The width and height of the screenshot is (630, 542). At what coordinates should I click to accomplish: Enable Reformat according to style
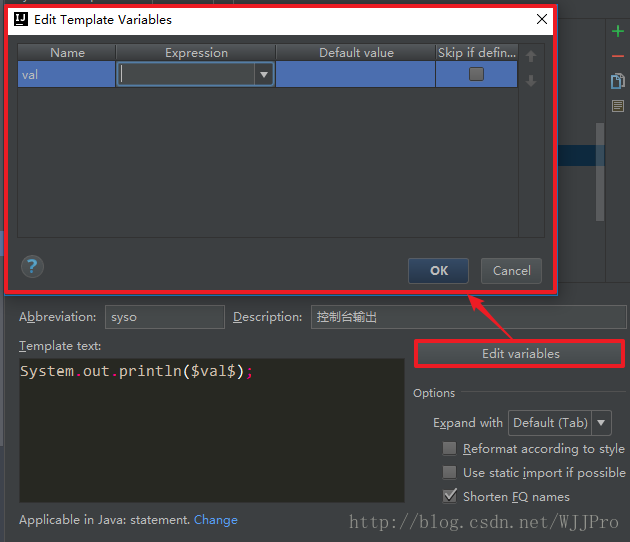coord(450,449)
